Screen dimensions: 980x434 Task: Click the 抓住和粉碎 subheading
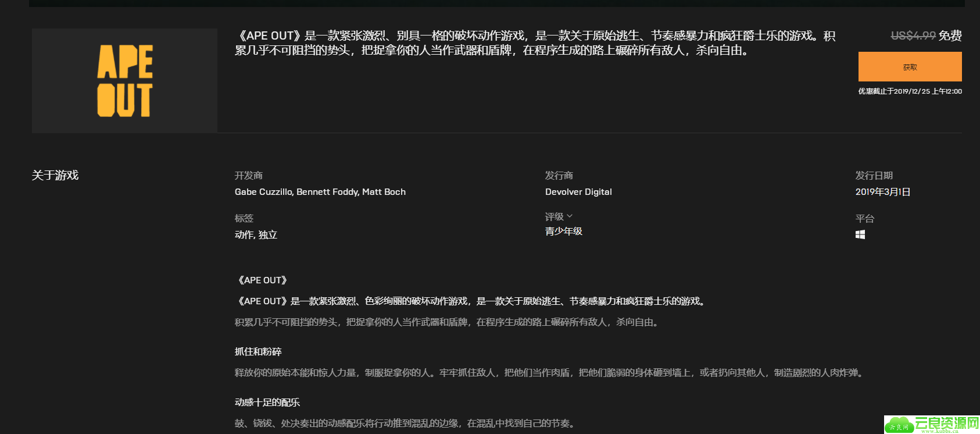point(258,352)
